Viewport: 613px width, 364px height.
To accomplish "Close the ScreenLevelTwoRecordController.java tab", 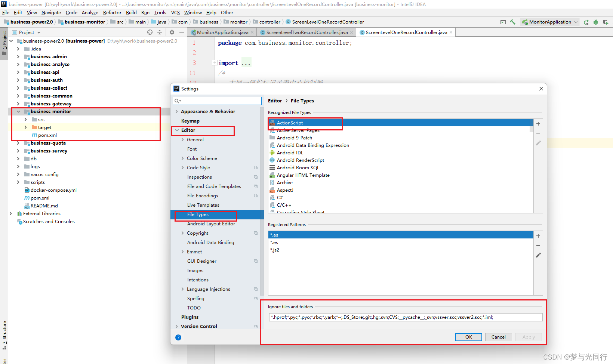I will tap(352, 33).
